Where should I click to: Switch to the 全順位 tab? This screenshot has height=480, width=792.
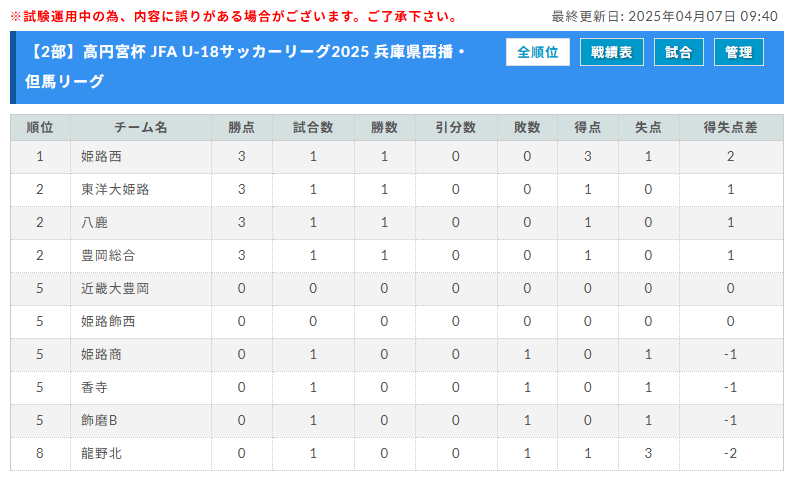click(537, 52)
